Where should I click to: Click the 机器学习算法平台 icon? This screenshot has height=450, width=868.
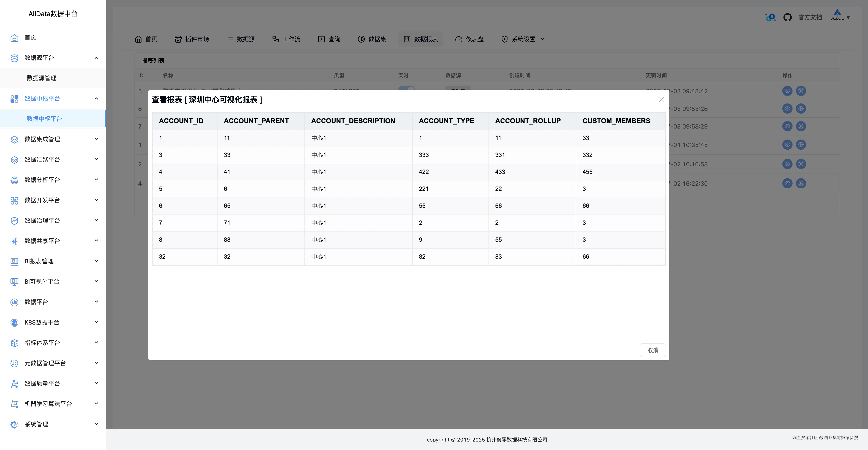click(x=14, y=404)
